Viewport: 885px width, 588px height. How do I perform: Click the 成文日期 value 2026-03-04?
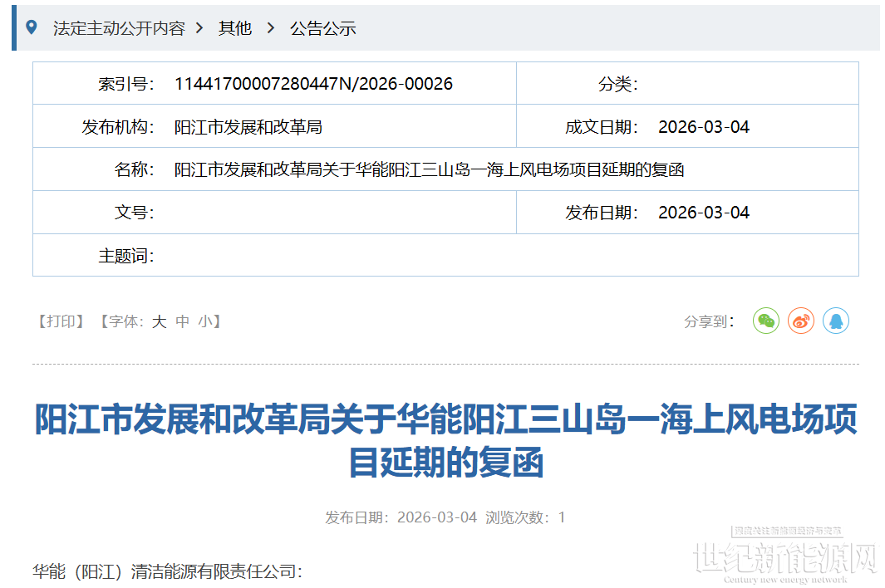pyautogui.click(x=703, y=127)
